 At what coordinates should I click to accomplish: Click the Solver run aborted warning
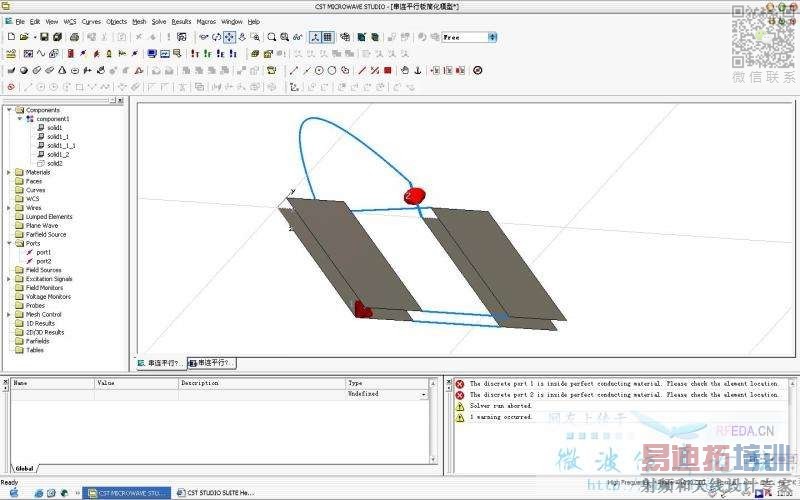(501, 406)
